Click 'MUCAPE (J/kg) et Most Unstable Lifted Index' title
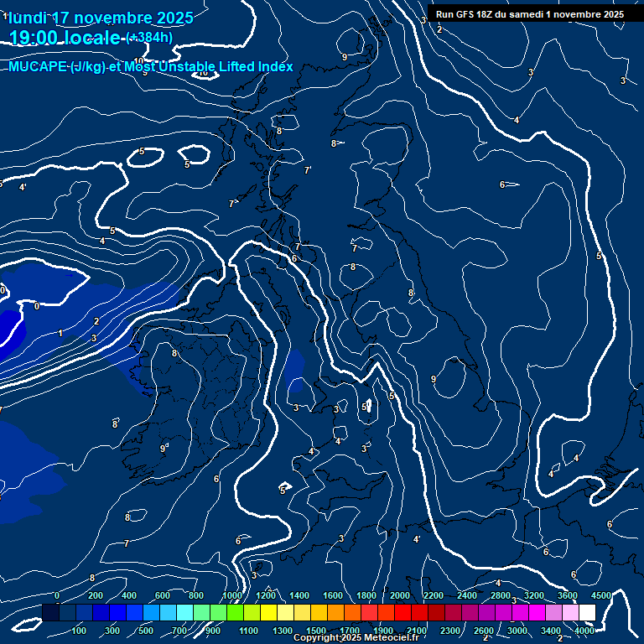 point(151,66)
